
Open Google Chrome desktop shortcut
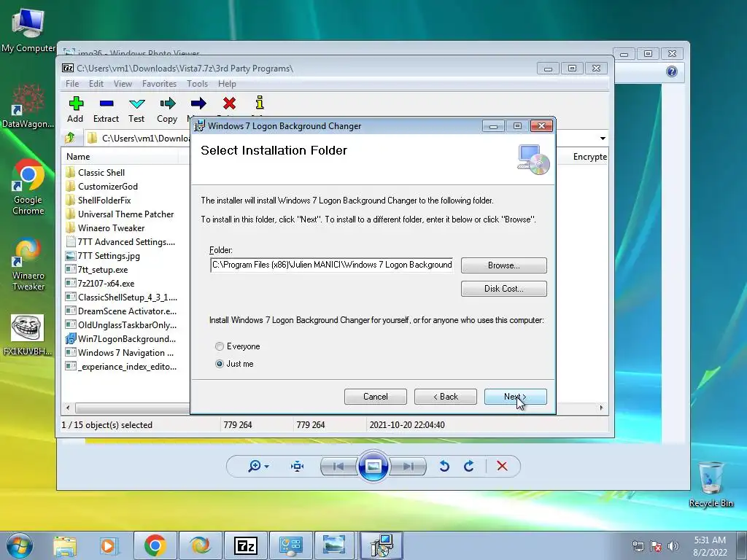(x=28, y=187)
